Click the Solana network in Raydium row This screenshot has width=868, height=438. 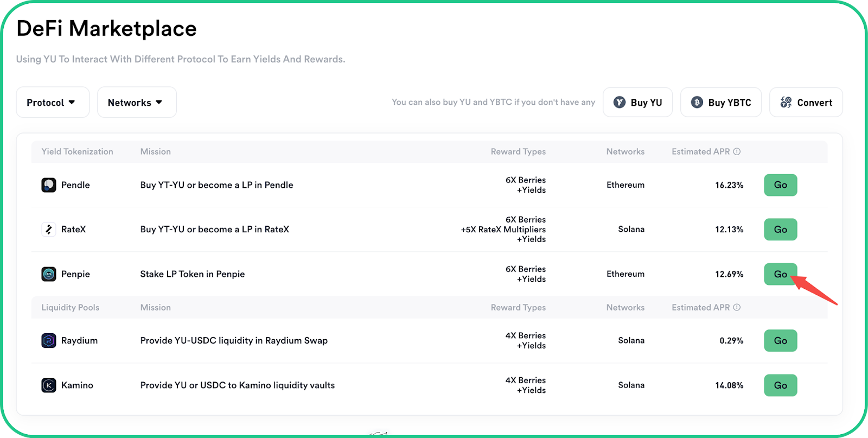click(631, 341)
